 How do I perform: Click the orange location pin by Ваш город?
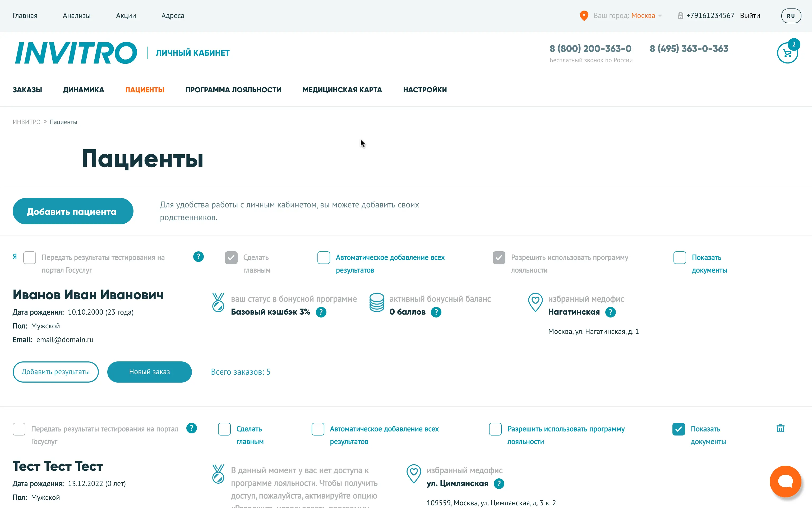point(584,16)
